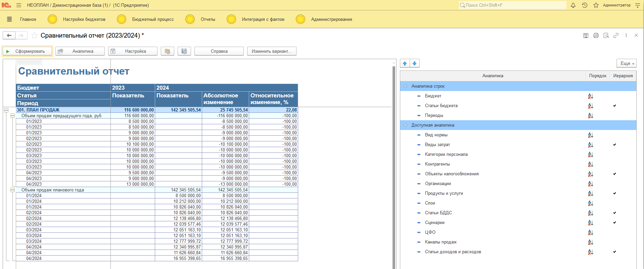Focus the Поиск Ctrl+Shift+F search field

click(513, 5)
